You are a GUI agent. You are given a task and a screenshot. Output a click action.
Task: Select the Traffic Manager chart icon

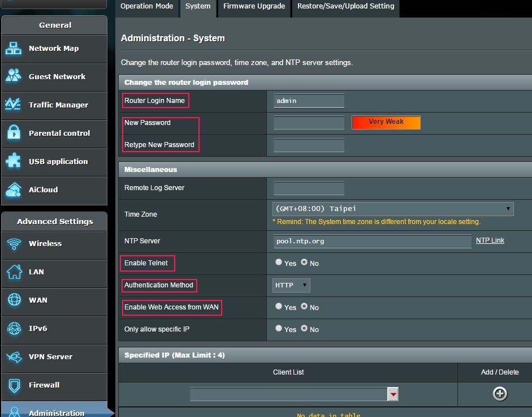[x=14, y=104]
